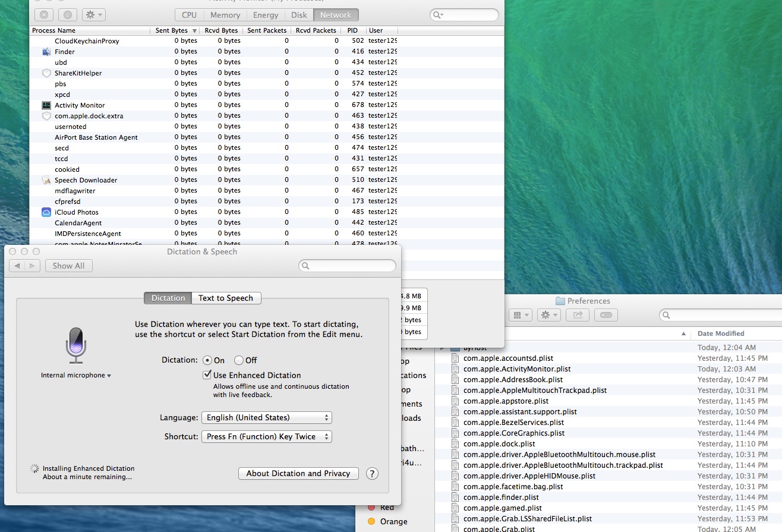Click the Edit Tags button in Finder toolbar
Viewport: 782px width, 532px height.
(606, 315)
